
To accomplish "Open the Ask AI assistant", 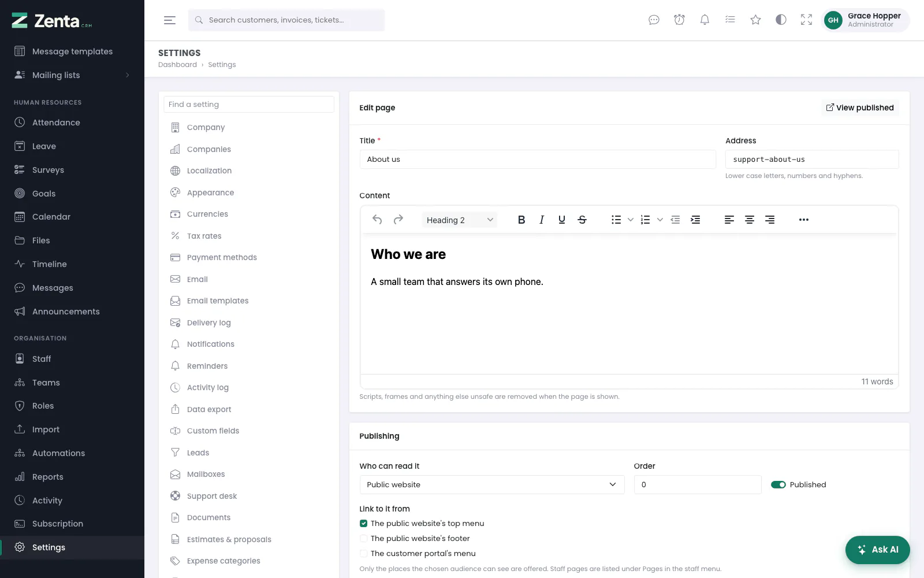I will tap(877, 550).
